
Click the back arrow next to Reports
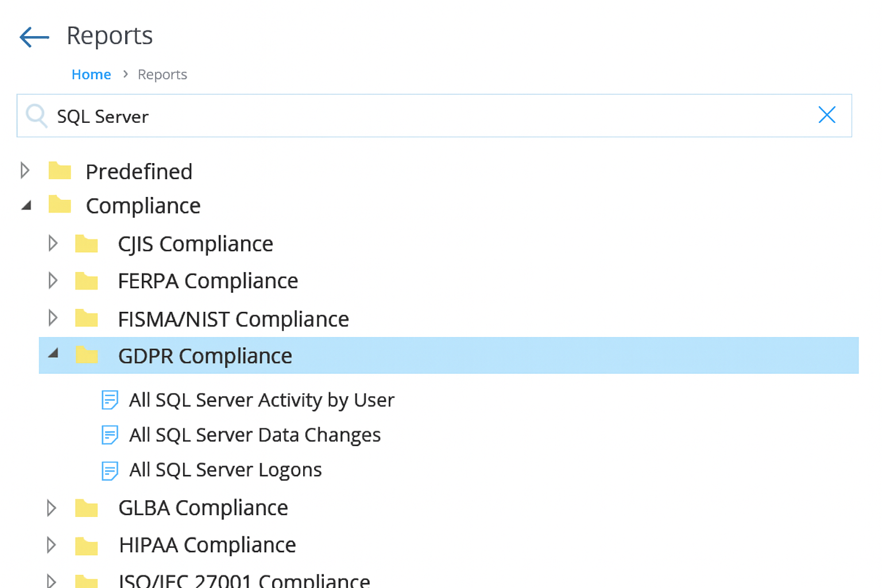pos(34,37)
